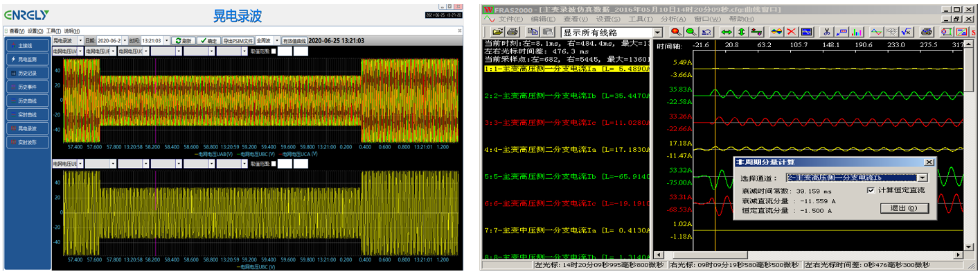Open the harmonic bar chart icon
980x274 pixels.
pyautogui.click(x=857, y=31)
